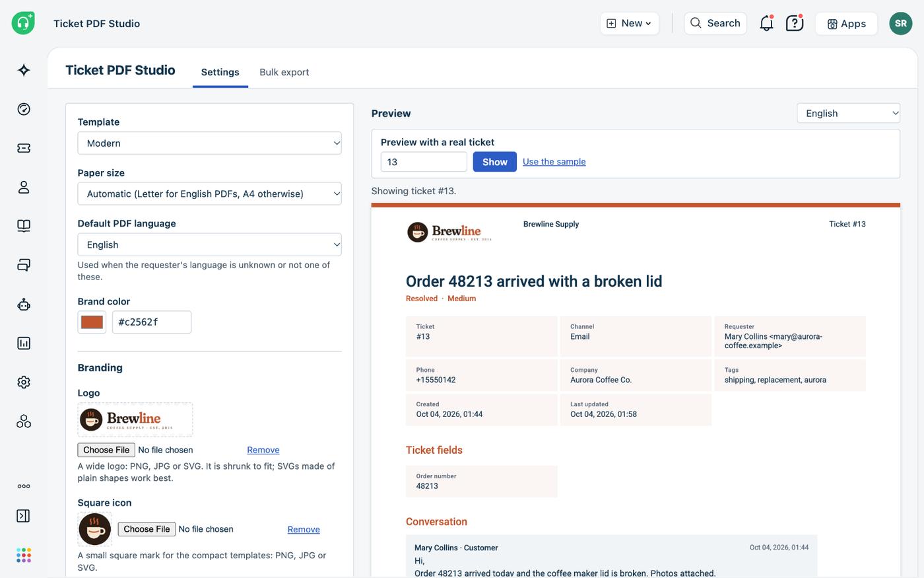Open the Default PDF language dropdown
Viewport: 924px width, 578px height.
coord(209,244)
